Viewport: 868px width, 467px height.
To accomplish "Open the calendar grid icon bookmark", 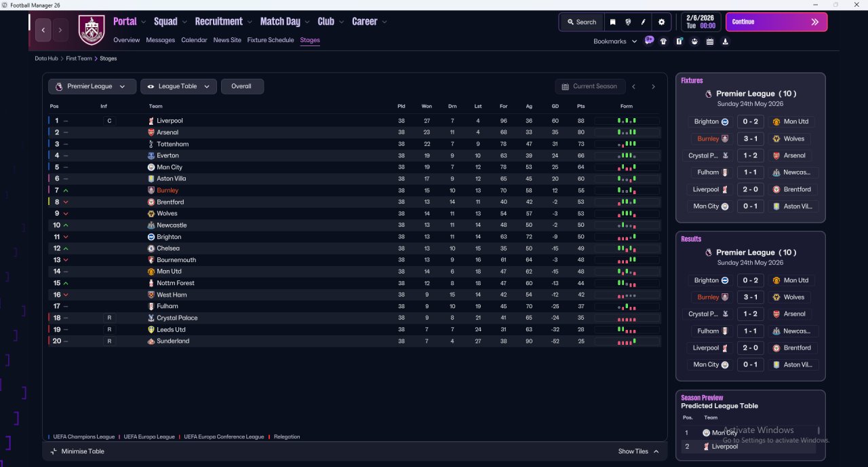I will [710, 41].
